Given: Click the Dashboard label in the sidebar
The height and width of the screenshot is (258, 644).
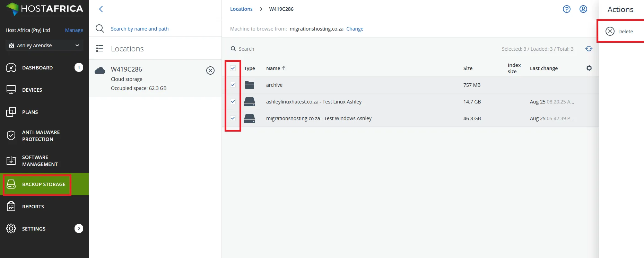Looking at the screenshot, I should tap(37, 68).
